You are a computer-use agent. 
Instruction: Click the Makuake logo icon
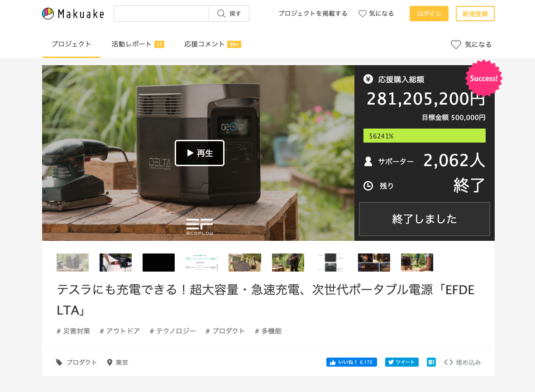[48, 14]
